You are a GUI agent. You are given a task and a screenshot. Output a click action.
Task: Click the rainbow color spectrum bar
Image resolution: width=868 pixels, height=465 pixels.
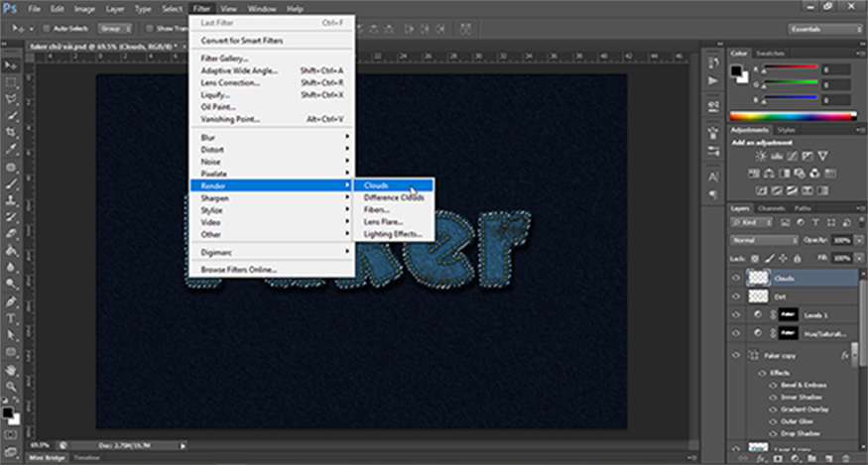tap(791, 114)
